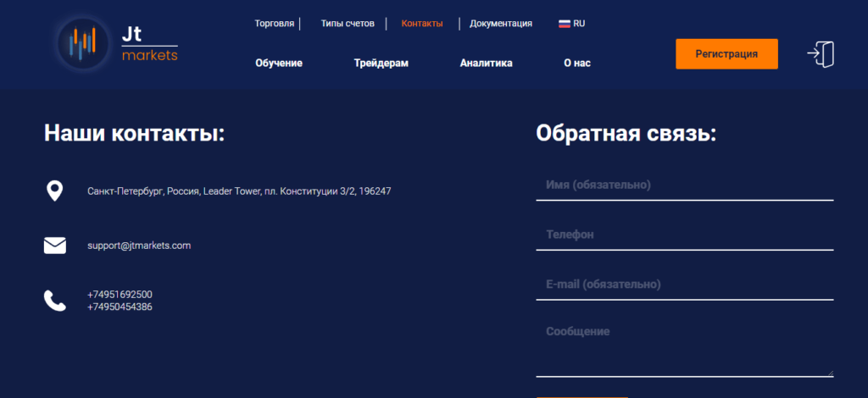Click the location pin icon
The width and height of the screenshot is (868, 398).
pyautogui.click(x=54, y=191)
